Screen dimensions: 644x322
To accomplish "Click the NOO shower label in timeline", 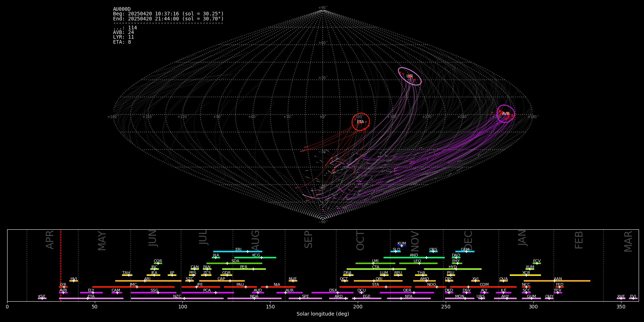I will (431, 285).
